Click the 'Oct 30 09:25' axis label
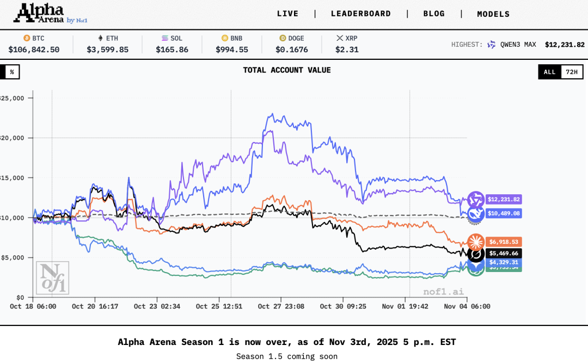This screenshot has height=364, width=588. [343, 306]
